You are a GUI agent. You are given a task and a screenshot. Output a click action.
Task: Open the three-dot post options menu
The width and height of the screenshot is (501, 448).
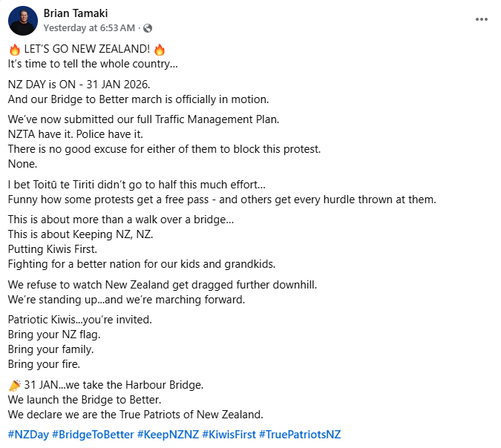tap(482, 19)
